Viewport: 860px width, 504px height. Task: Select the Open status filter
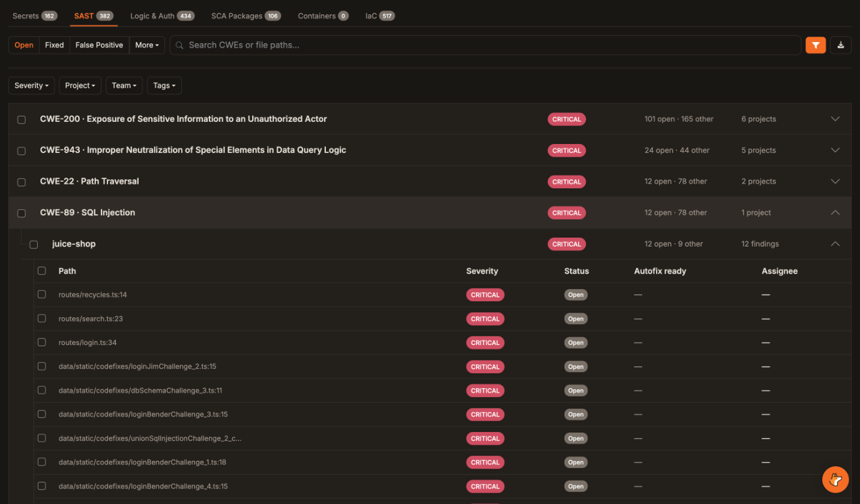[x=24, y=45]
